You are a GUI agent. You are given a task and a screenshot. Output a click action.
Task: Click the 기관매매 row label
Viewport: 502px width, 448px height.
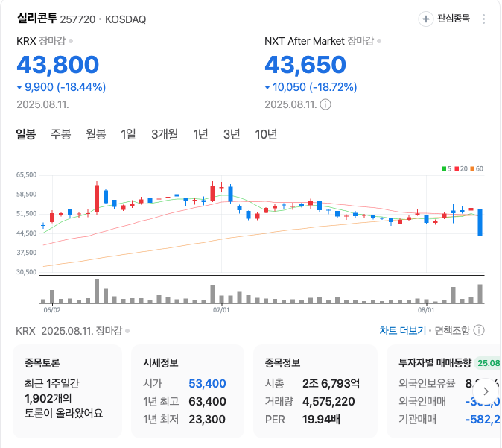pos(418,420)
